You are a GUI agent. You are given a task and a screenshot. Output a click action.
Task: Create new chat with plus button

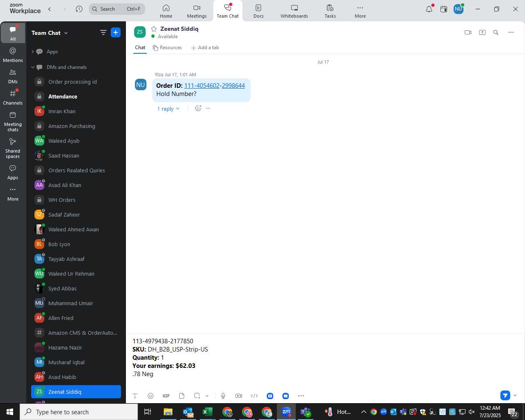point(116,32)
